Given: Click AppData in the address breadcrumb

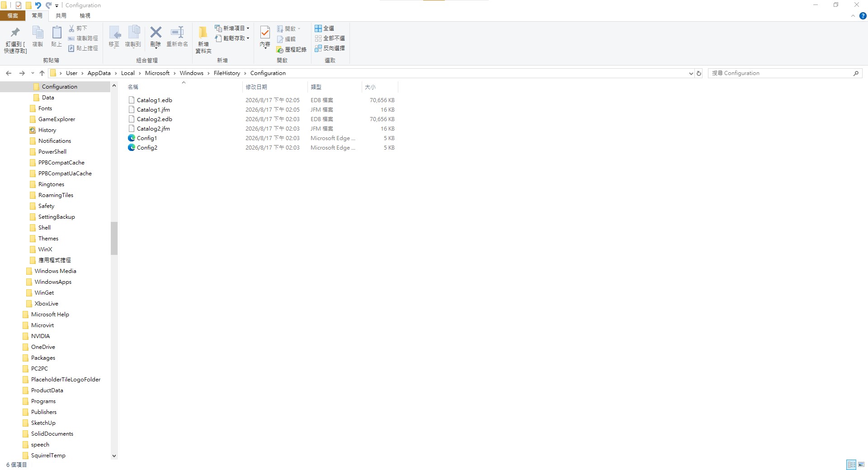Looking at the screenshot, I should (x=99, y=73).
